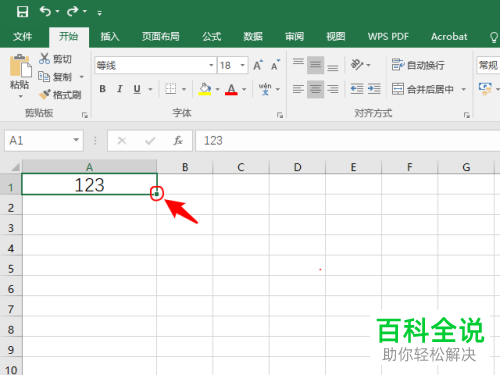This screenshot has width=500, height=375.
Task: Paste with the 粘贴 clipboard icon
Action: click(x=20, y=66)
